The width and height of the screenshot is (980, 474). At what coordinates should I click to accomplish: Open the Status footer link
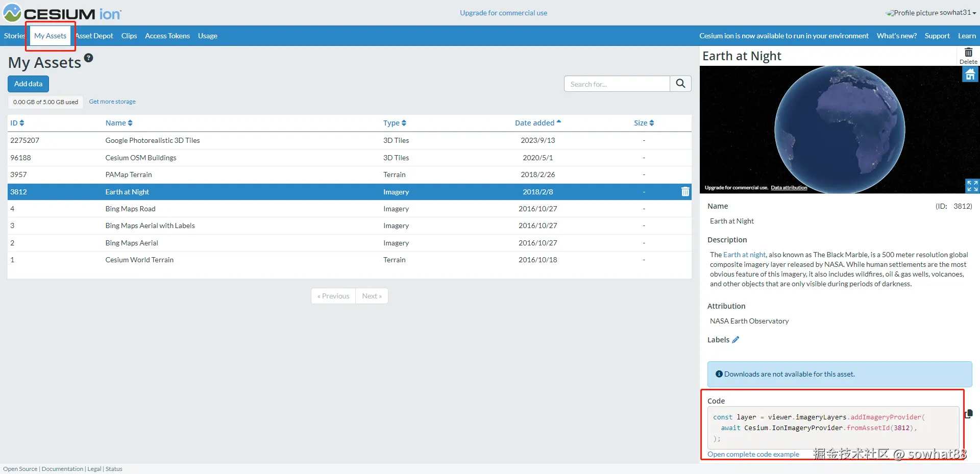pos(114,469)
